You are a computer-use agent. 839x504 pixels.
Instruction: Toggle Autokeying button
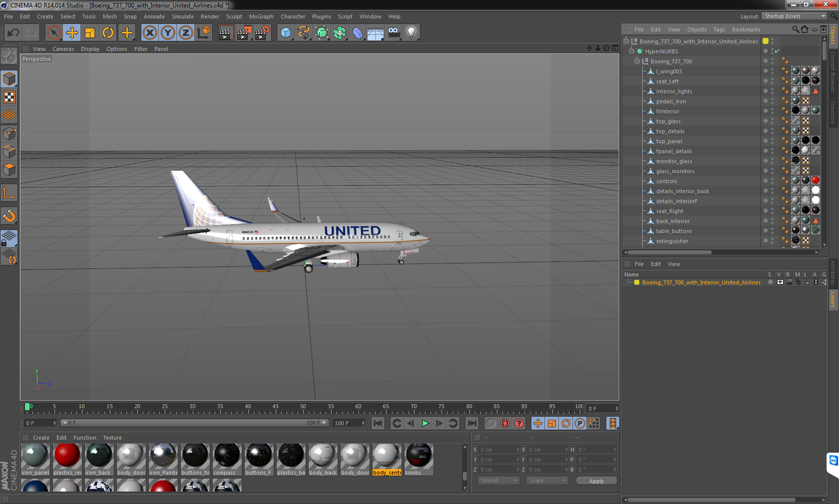point(505,423)
